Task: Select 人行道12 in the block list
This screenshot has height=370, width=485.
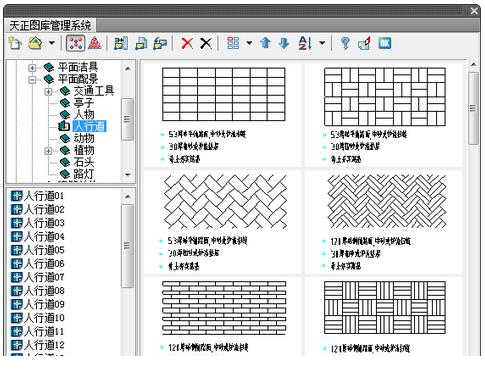Action: pyautogui.click(x=44, y=345)
